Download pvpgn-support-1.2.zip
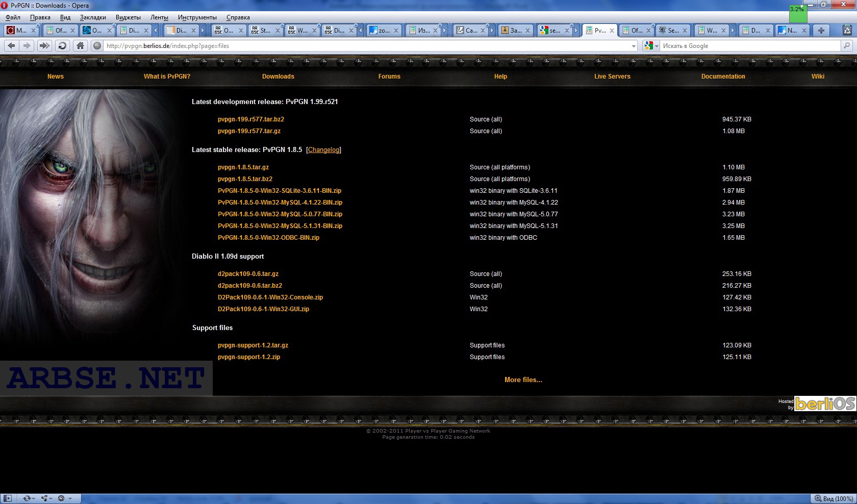The image size is (857, 504). coord(249,357)
